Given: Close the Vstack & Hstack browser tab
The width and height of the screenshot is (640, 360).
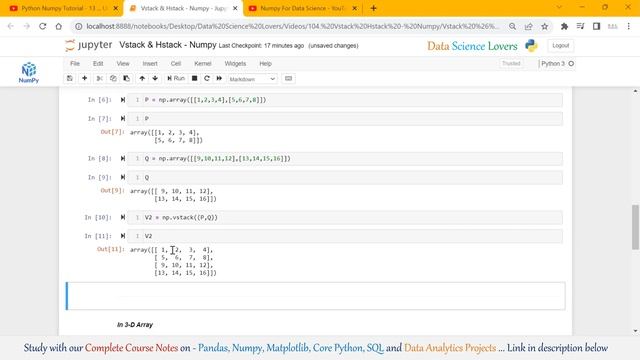Looking at the screenshot, I should pos(235,8).
